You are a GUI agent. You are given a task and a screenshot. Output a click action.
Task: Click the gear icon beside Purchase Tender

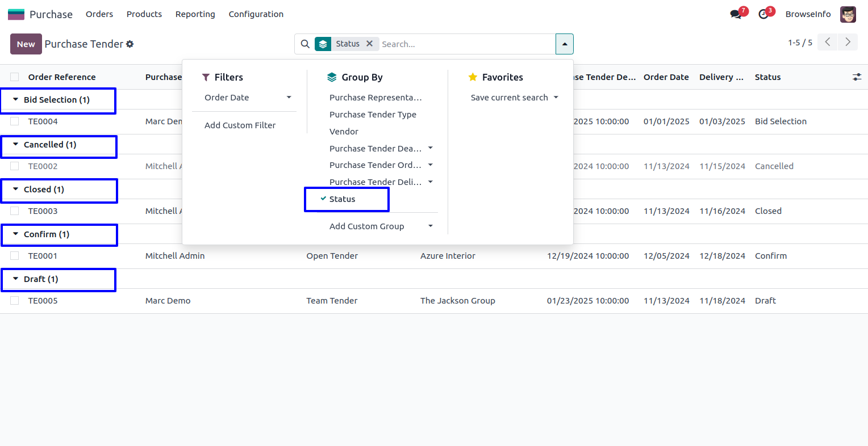[x=130, y=44]
